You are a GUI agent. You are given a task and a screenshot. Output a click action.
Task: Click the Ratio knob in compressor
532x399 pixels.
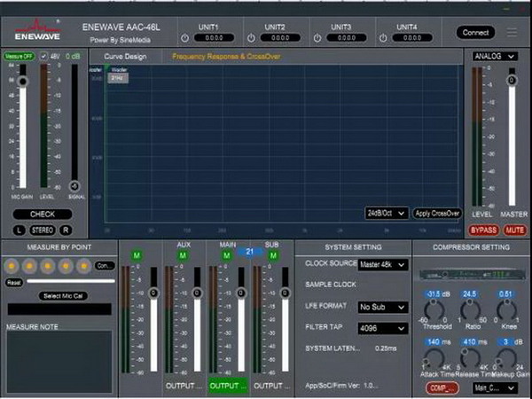tap(469, 309)
